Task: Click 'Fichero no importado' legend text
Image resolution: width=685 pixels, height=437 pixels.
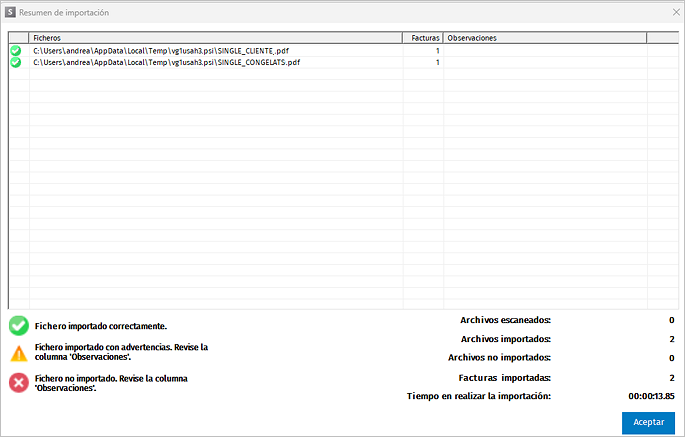Action: coord(111,383)
